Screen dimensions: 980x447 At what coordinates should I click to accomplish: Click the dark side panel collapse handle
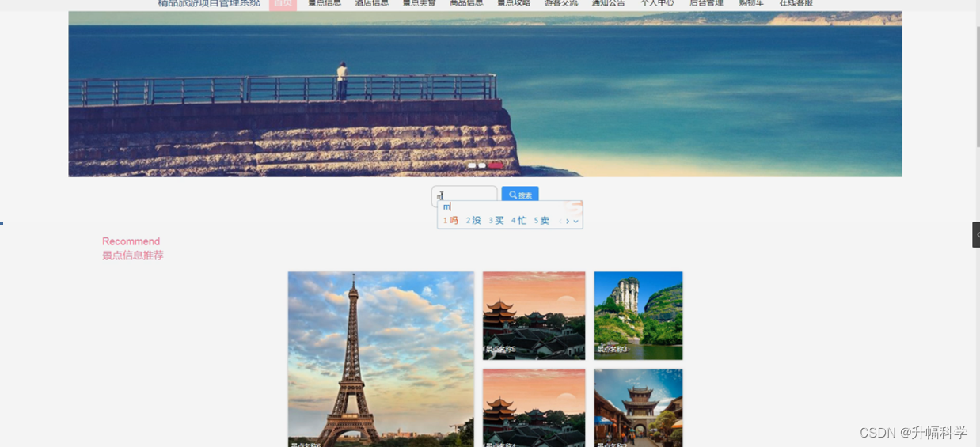[x=976, y=235]
